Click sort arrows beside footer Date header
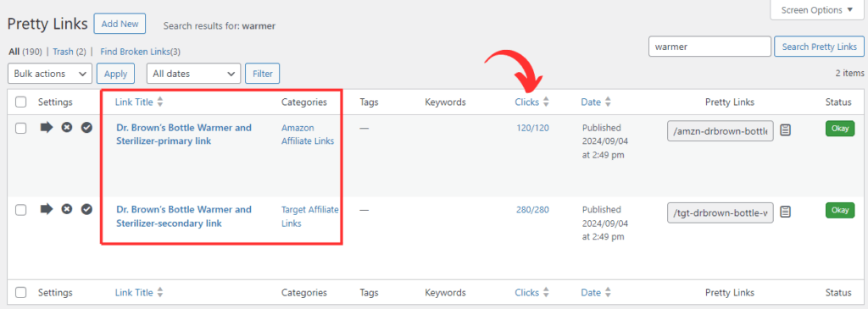Image resolution: width=868 pixels, height=309 pixels. click(x=607, y=292)
